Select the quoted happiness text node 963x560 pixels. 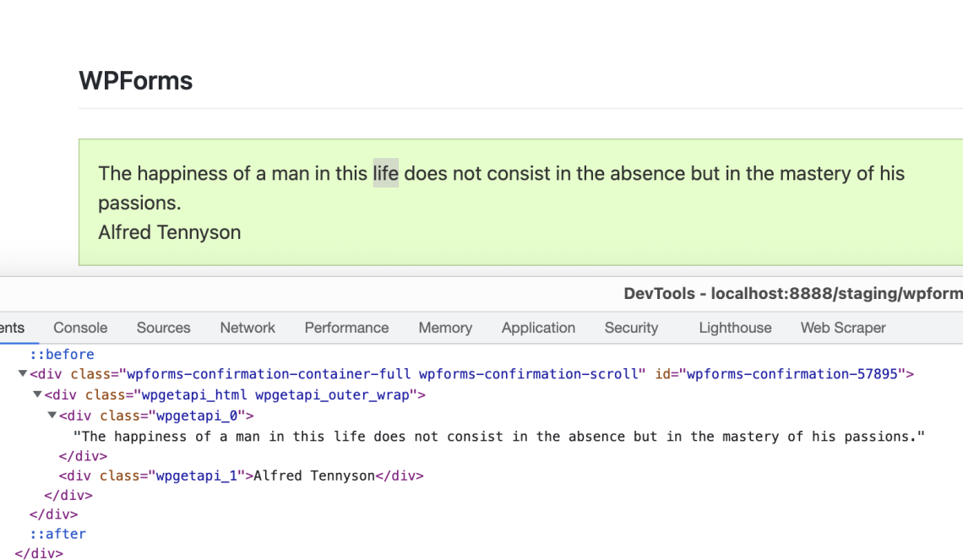click(x=338, y=436)
